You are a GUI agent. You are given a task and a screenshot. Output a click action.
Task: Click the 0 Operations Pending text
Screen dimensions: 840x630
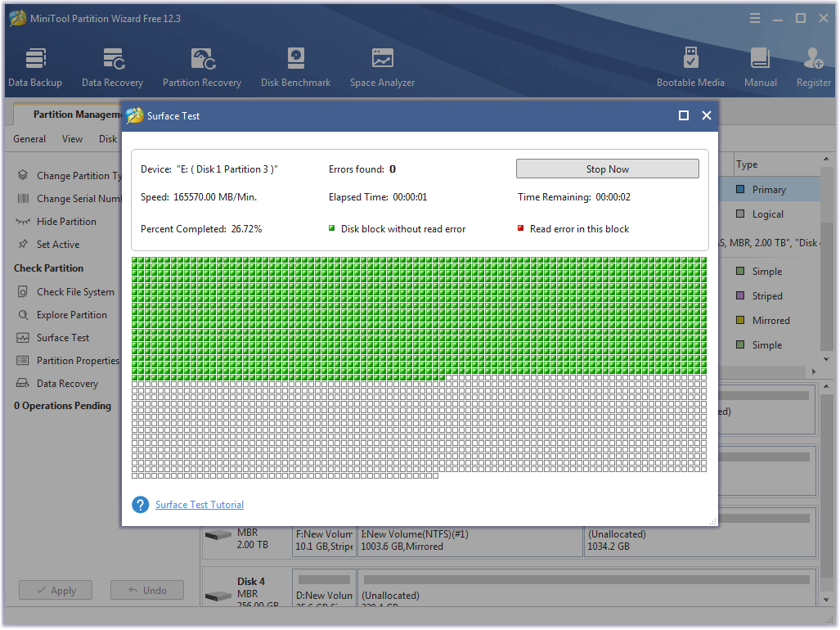pyautogui.click(x=63, y=406)
